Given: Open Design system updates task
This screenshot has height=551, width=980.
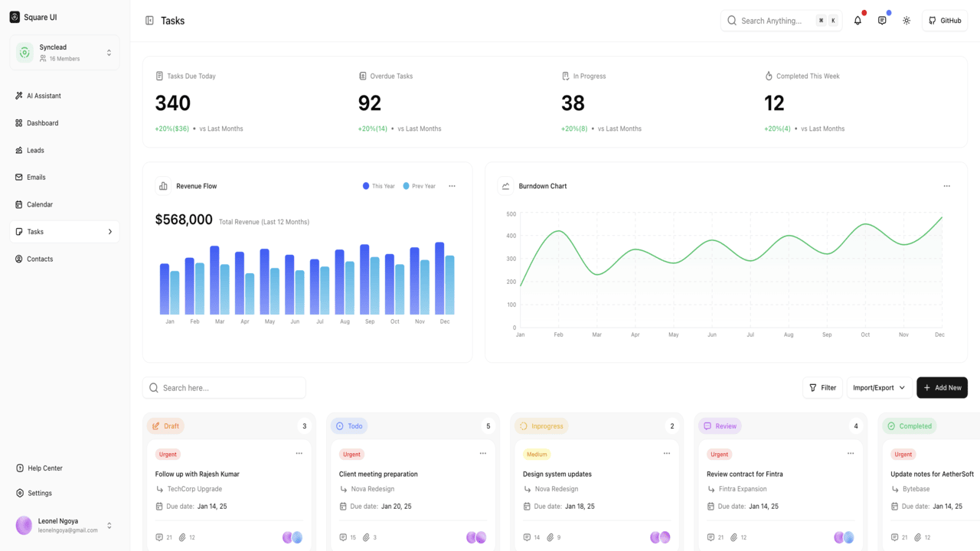Looking at the screenshot, I should tap(557, 474).
